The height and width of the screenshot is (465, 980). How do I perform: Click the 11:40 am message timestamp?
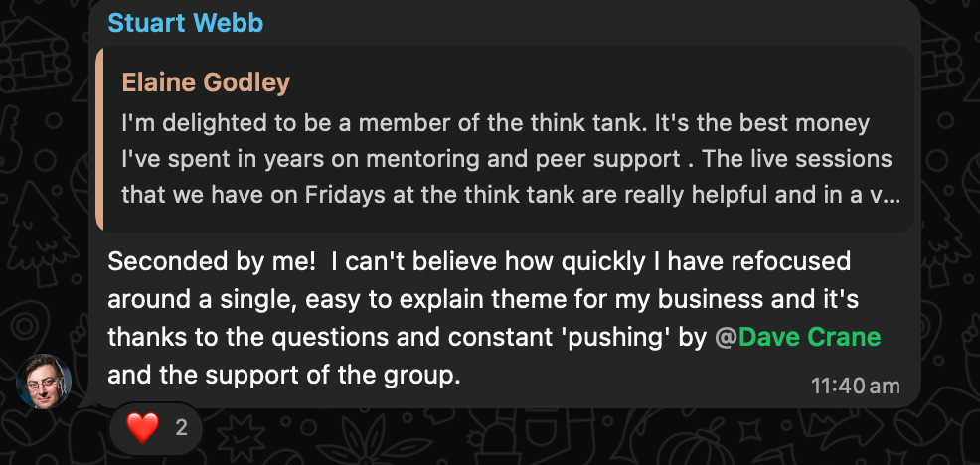coord(856,386)
